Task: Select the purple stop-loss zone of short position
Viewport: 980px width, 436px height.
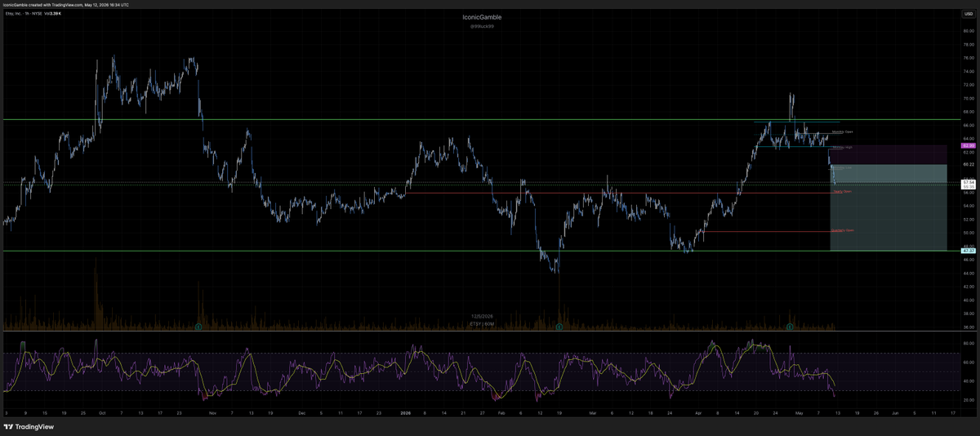Action: click(889, 154)
